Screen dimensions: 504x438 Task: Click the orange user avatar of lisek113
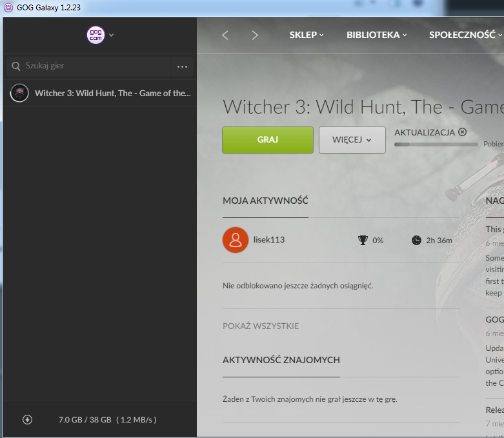[236, 240]
